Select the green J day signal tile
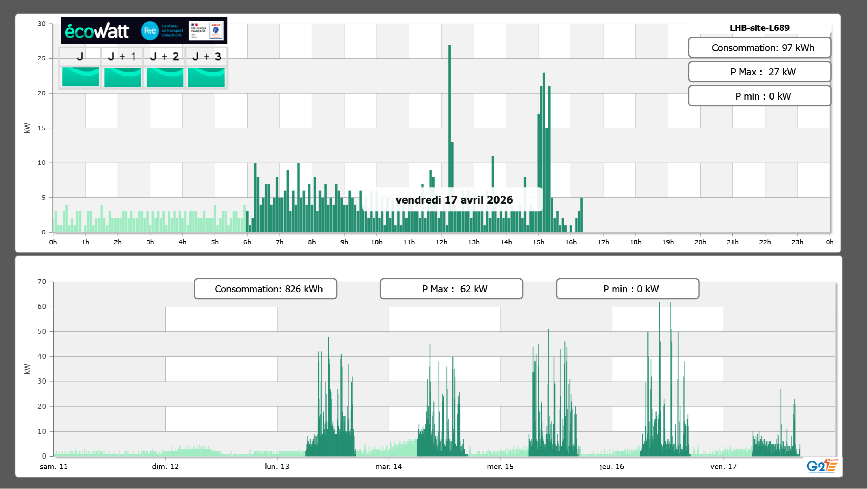868x489 pixels. point(81,77)
